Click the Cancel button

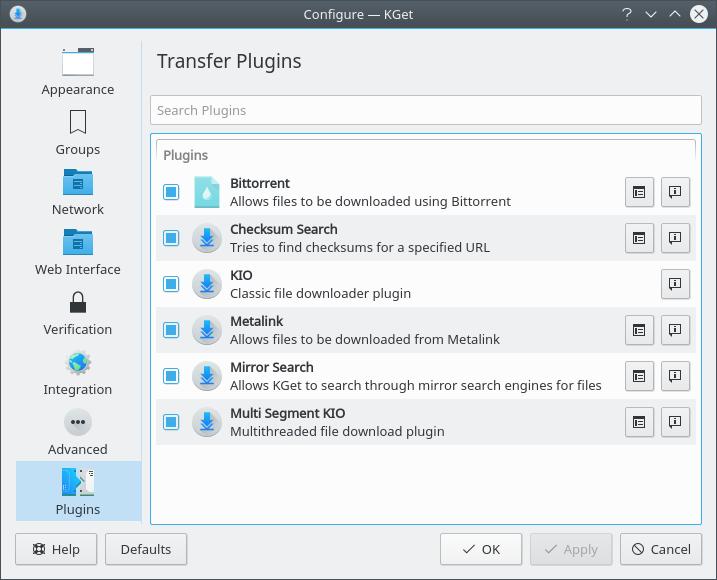coord(661,549)
